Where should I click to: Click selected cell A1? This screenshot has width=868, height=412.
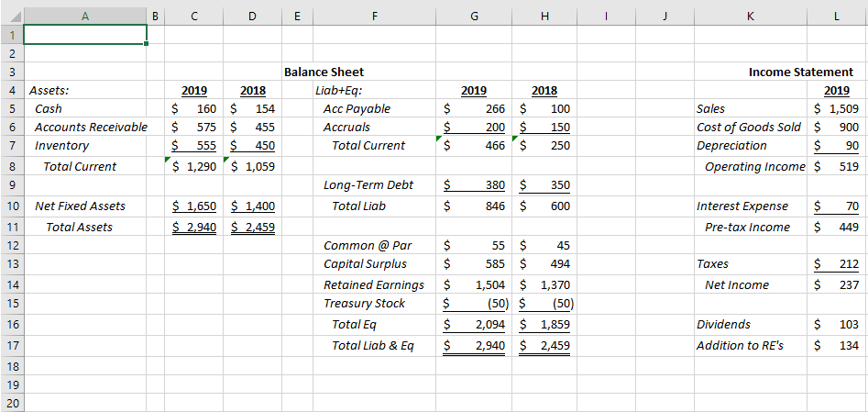85,35
